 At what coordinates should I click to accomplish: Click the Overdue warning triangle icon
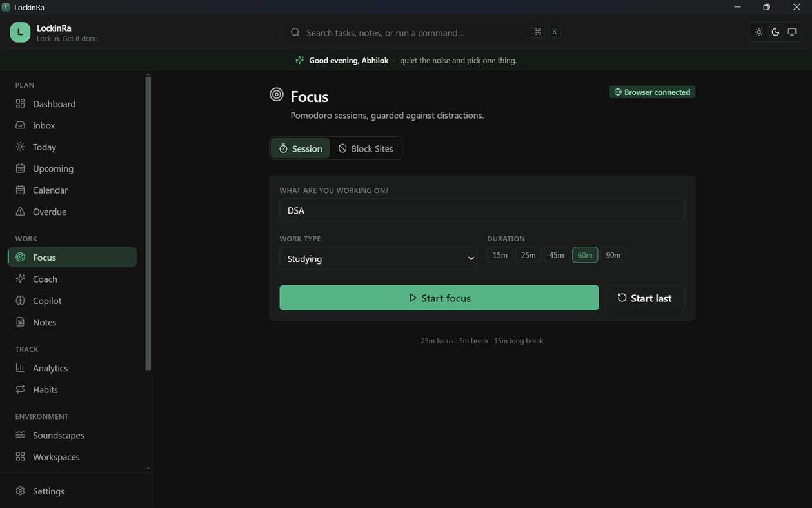pyautogui.click(x=20, y=212)
